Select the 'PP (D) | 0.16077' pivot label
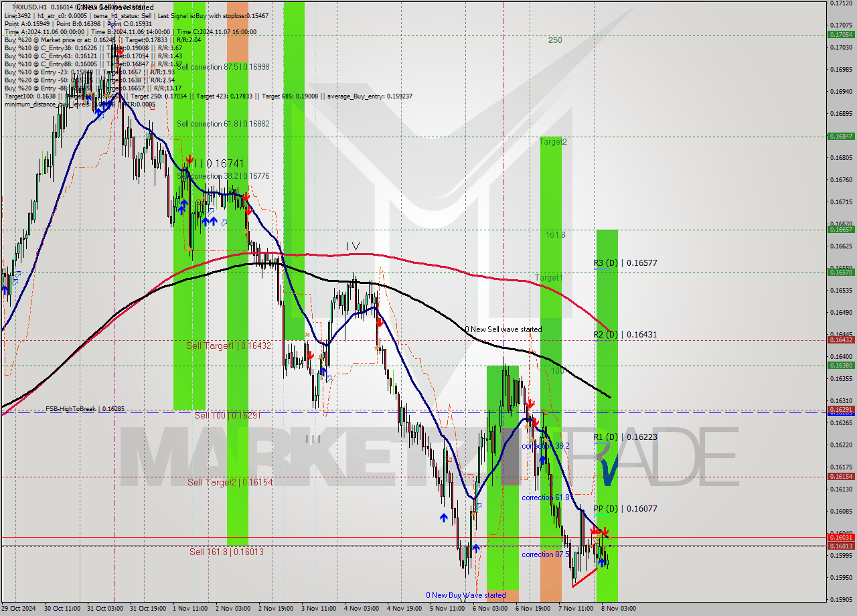Image resolution: width=857 pixels, height=616 pixels. point(625,509)
